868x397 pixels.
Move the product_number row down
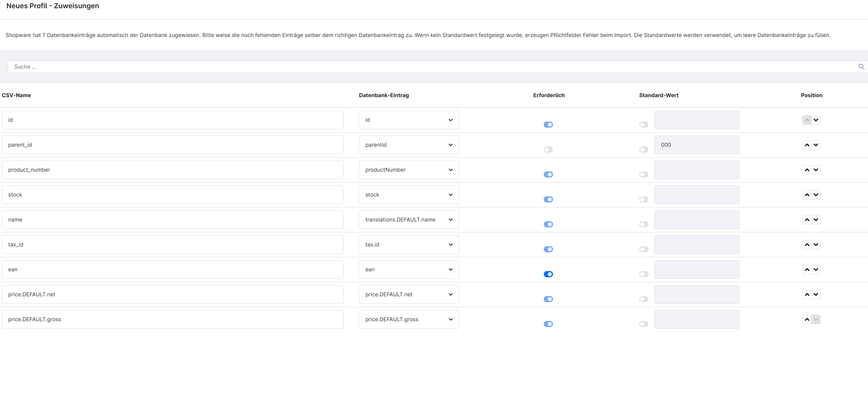point(816,170)
